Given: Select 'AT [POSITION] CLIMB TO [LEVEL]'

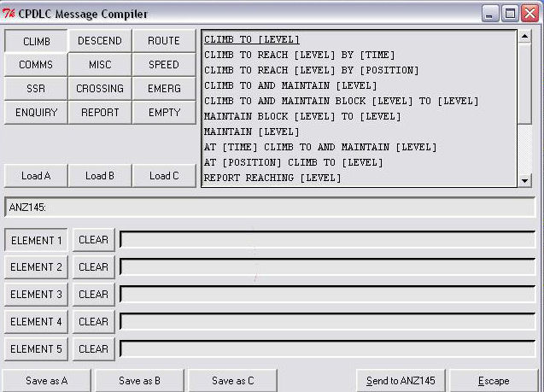Looking at the screenshot, I should [294, 162].
